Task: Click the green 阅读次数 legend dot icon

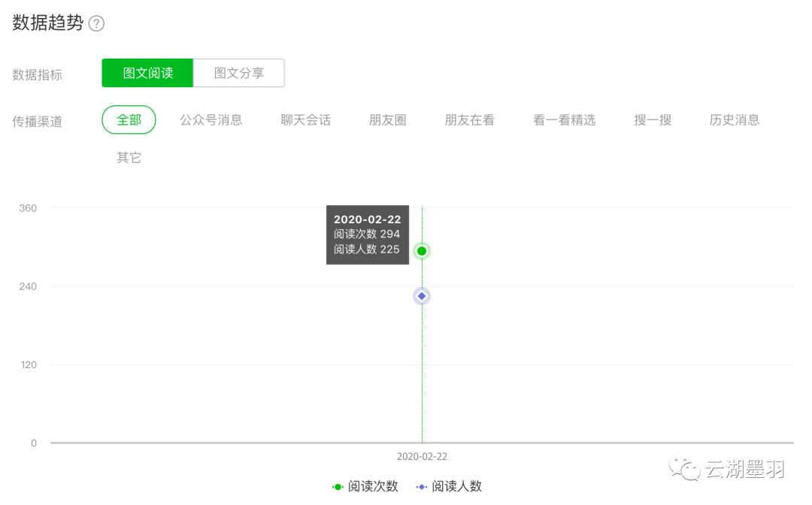Action: pos(338,486)
